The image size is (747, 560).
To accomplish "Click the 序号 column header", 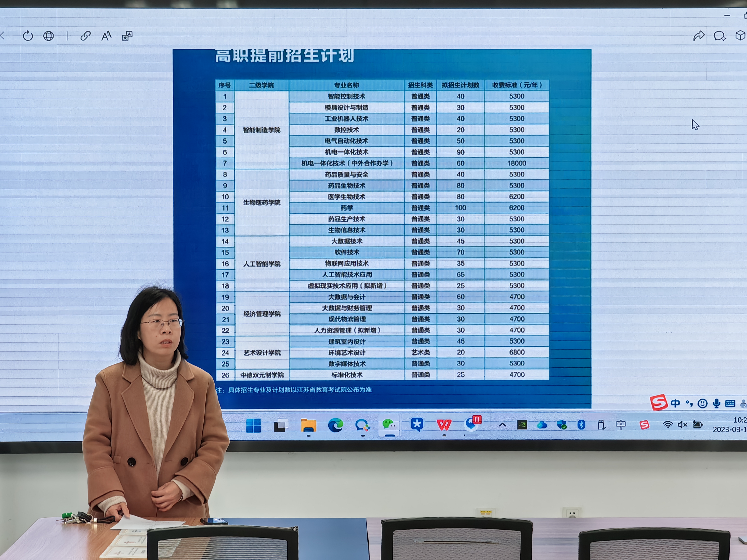I will [x=225, y=85].
